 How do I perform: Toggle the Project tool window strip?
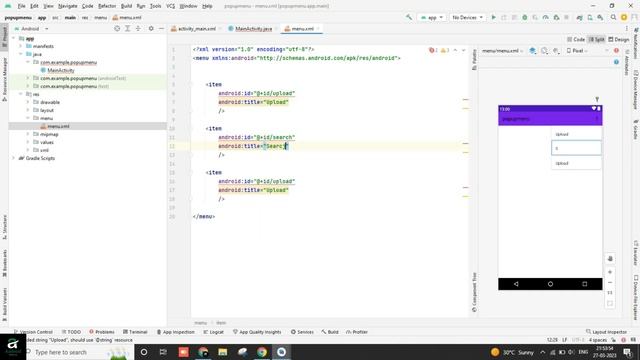[4, 37]
